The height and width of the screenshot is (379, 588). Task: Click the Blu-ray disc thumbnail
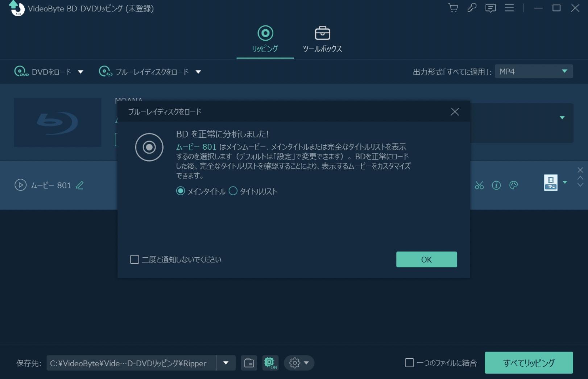tap(58, 122)
